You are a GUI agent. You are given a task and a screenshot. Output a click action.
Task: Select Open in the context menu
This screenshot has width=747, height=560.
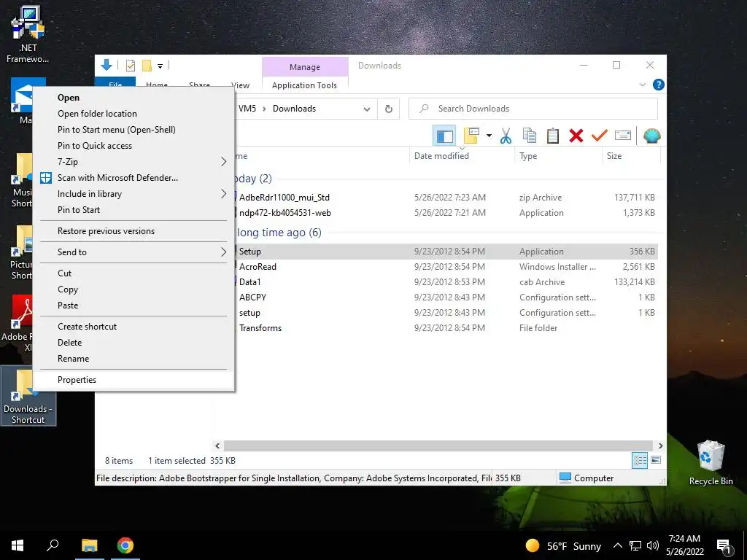point(134,98)
